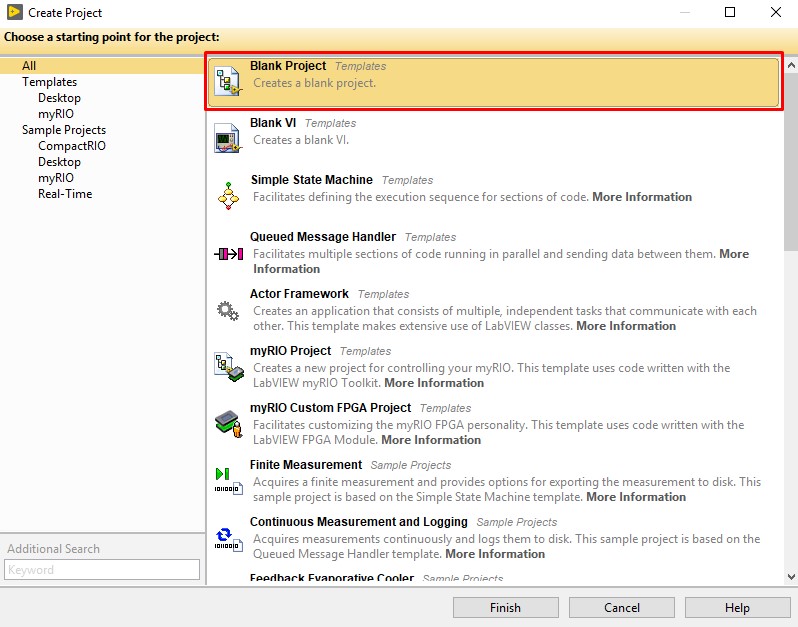This screenshot has width=798, height=627.
Task: Pick the myRIO Custom FPGA Project icon
Action: [x=229, y=423]
